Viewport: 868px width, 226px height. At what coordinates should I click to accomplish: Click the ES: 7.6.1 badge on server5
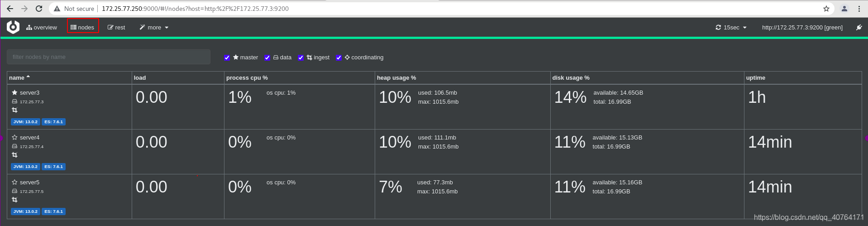pos(53,212)
